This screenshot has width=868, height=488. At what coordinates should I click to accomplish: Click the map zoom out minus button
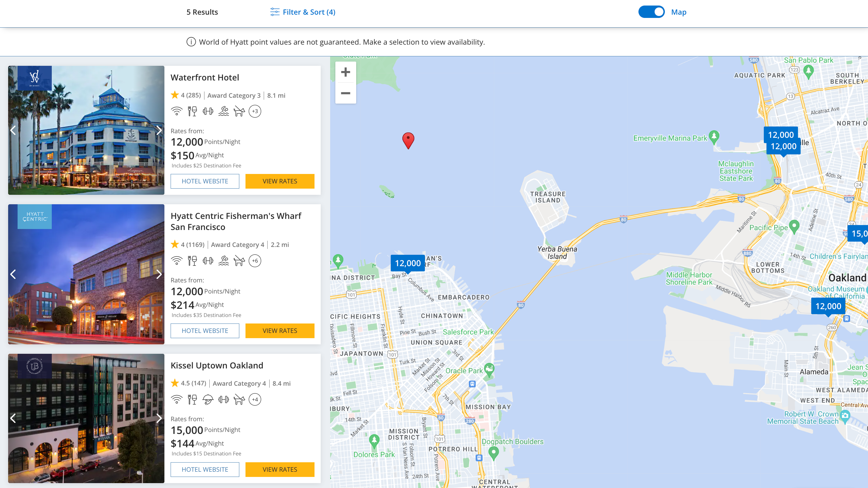pos(345,93)
